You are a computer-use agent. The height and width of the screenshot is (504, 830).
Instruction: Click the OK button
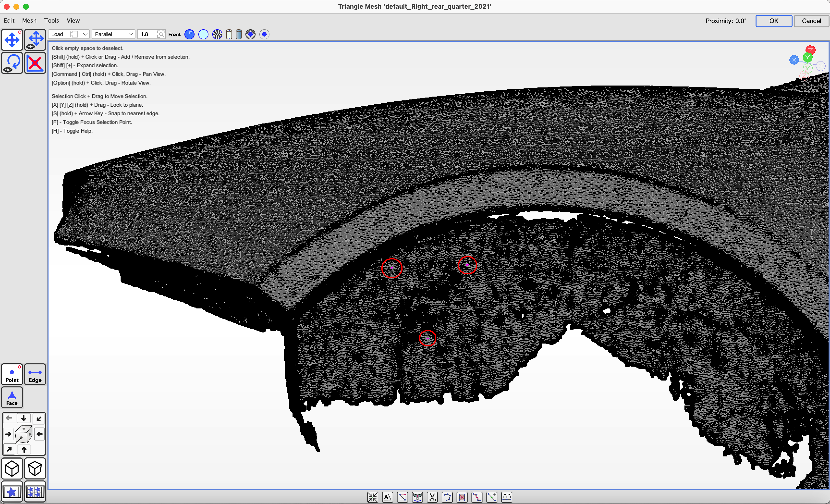(773, 21)
